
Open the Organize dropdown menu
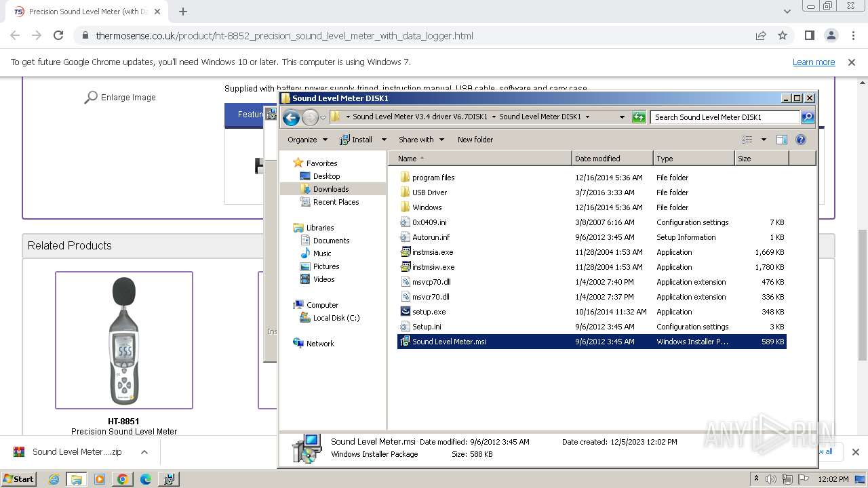pos(307,140)
